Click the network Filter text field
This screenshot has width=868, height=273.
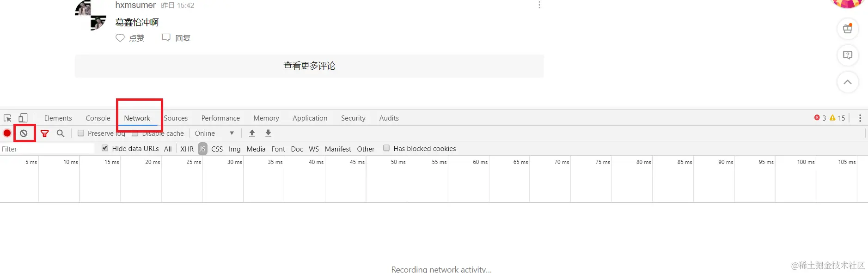47,149
